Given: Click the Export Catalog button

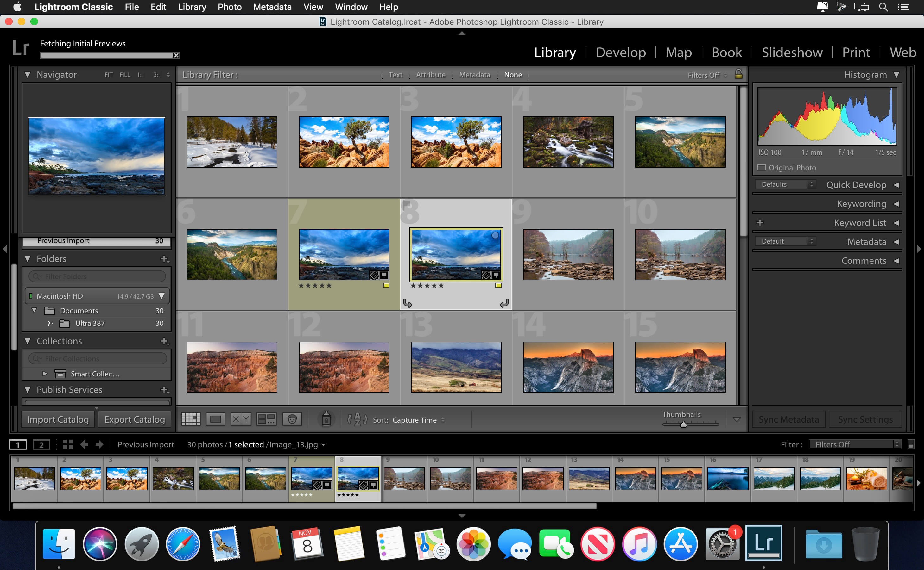Looking at the screenshot, I should 135,420.
